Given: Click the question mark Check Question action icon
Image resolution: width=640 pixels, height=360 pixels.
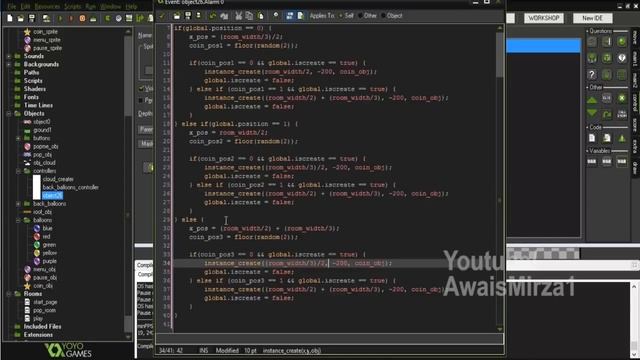Looking at the screenshot, I should [592, 74].
